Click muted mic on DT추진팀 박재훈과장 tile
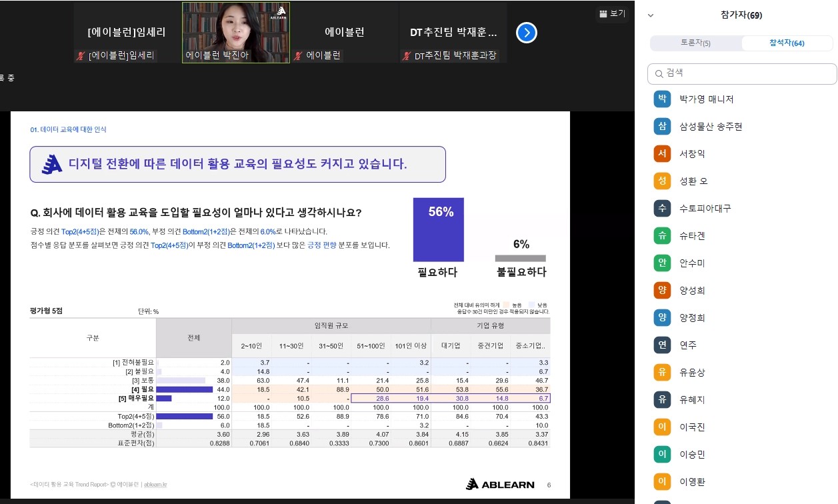 (407, 56)
